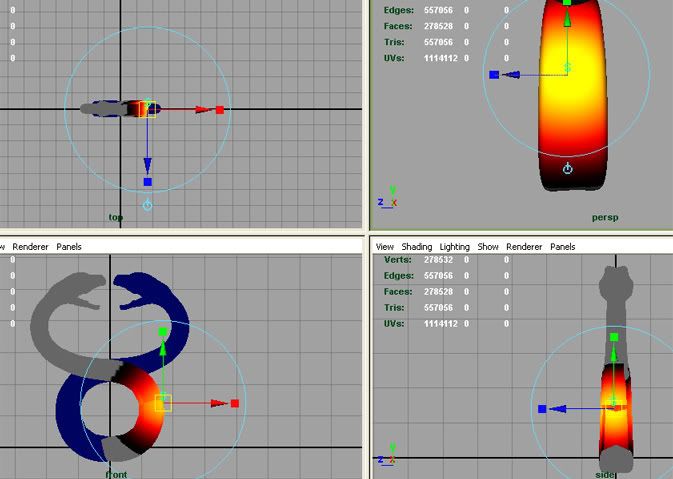Click blue Z-axis move handle in top view
673x479 pixels.
(148, 182)
